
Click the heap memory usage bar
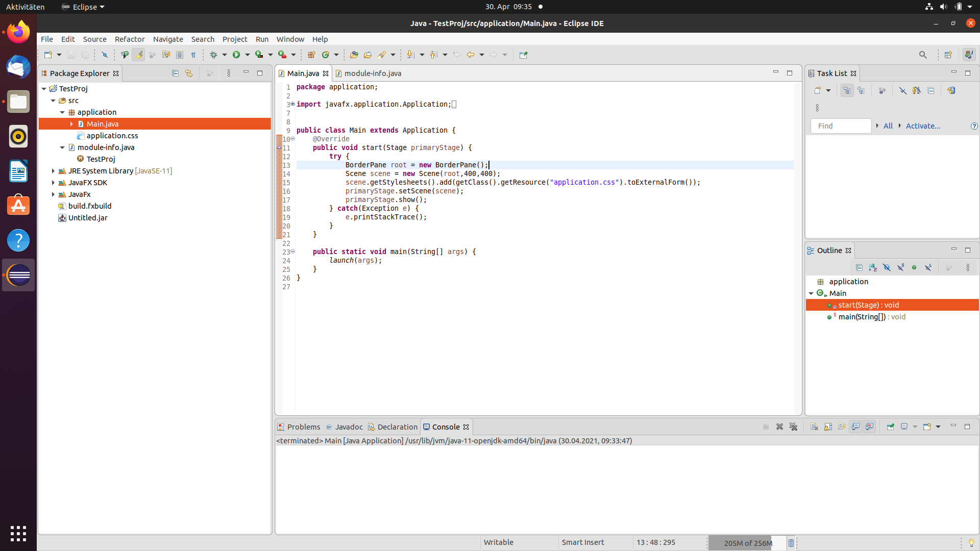pyautogui.click(x=747, y=543)
